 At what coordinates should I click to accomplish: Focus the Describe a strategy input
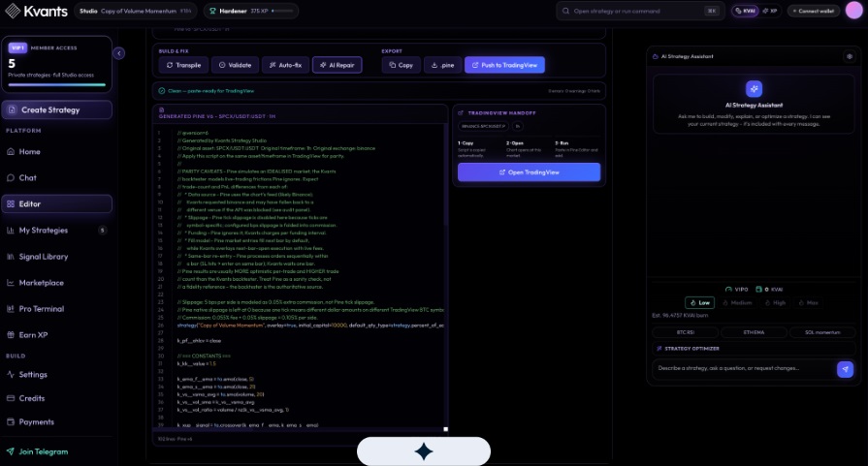(x=744, y=368)
